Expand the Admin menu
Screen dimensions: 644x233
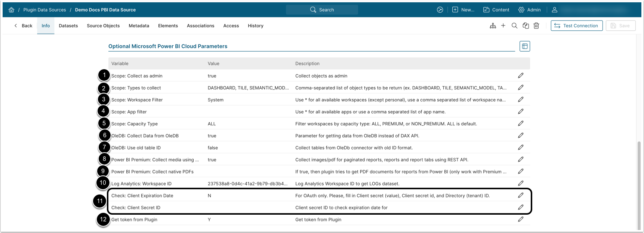pyautogui.click(x=530, y=10)
